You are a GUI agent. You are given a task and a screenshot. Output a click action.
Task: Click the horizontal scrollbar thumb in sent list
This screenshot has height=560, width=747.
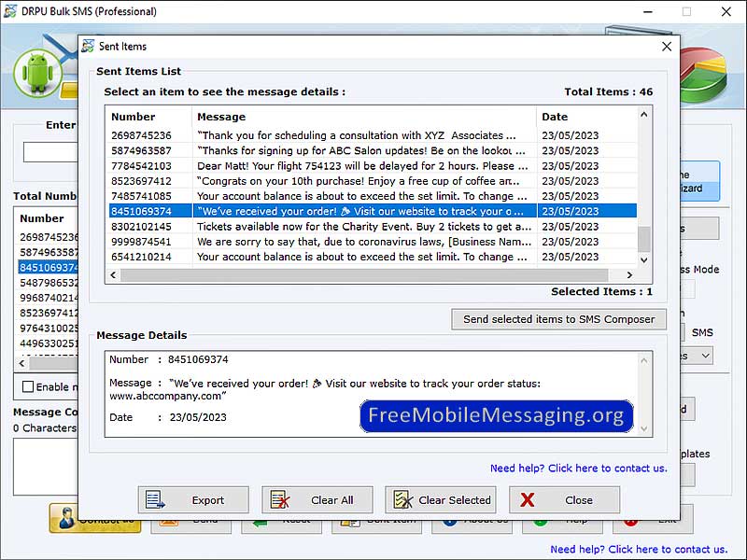coord(364,274)
